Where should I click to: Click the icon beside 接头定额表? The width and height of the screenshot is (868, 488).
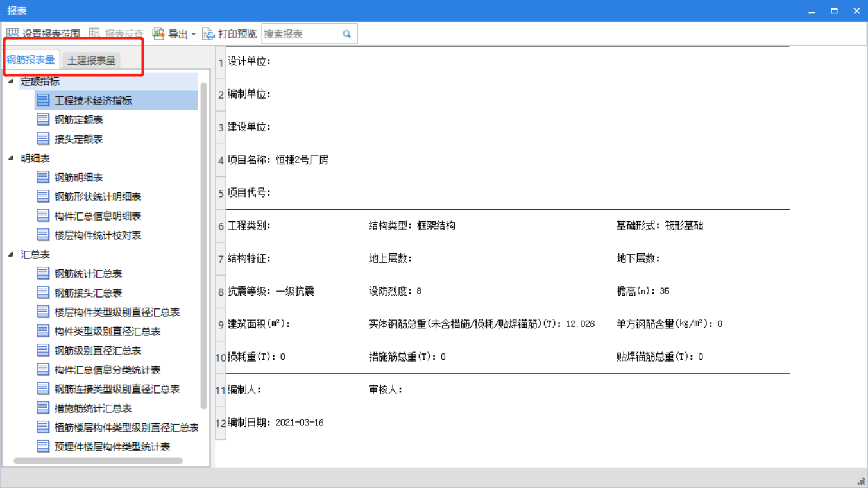[43, 139]
